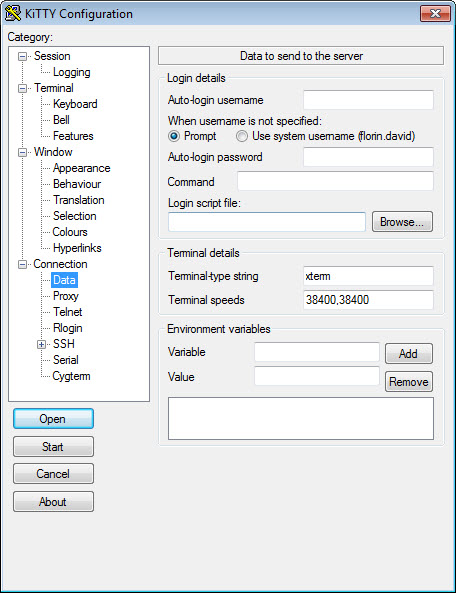Image resolution: width=456 pixels, height=593 pixels.
Task: Open the Logging settings
Action: pyautogui.click(x=71, y=72)
